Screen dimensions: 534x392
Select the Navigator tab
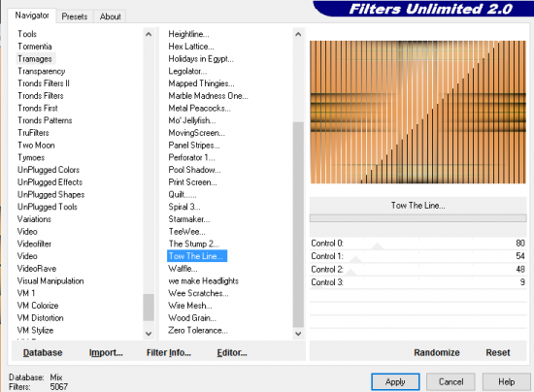32,16
